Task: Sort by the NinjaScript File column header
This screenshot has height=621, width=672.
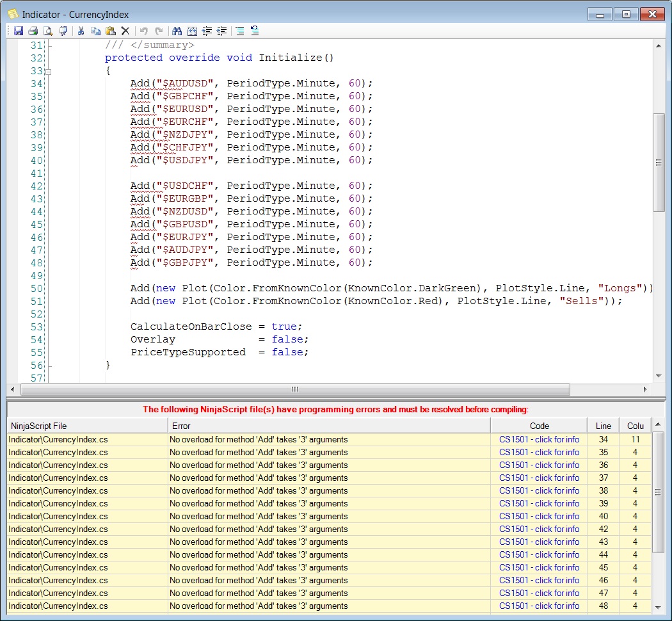Action: 88,426
